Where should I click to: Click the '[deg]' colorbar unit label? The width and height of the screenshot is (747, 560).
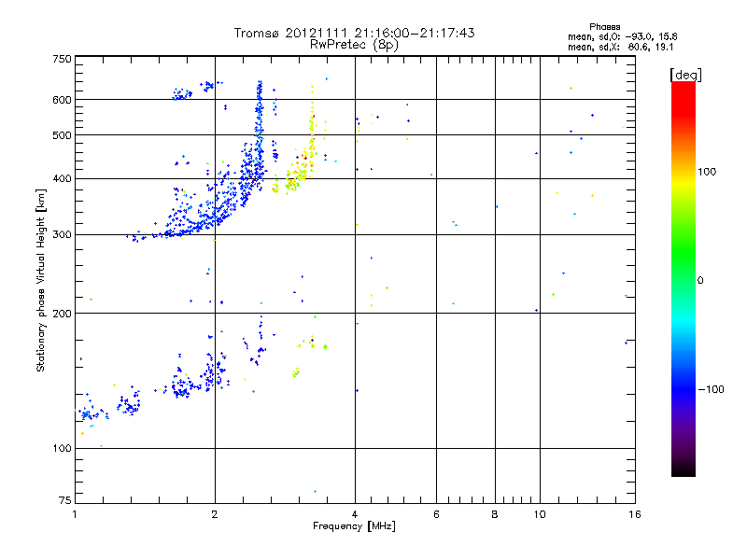coord(685,75)
